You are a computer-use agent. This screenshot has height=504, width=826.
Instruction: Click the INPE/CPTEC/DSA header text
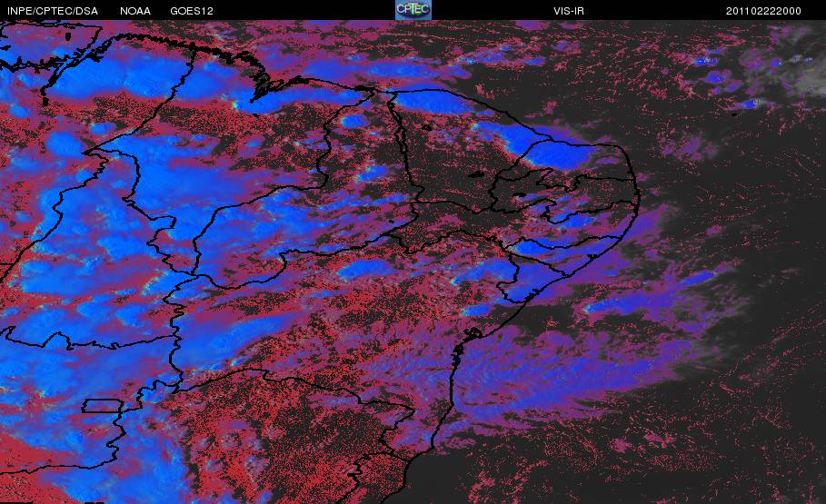pos(53,11)
